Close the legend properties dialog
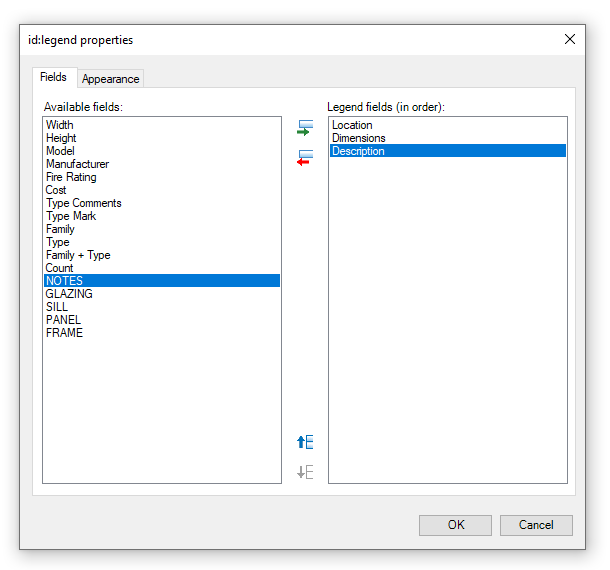The width and height of the screenshot is (610, 570). [570, 40]
